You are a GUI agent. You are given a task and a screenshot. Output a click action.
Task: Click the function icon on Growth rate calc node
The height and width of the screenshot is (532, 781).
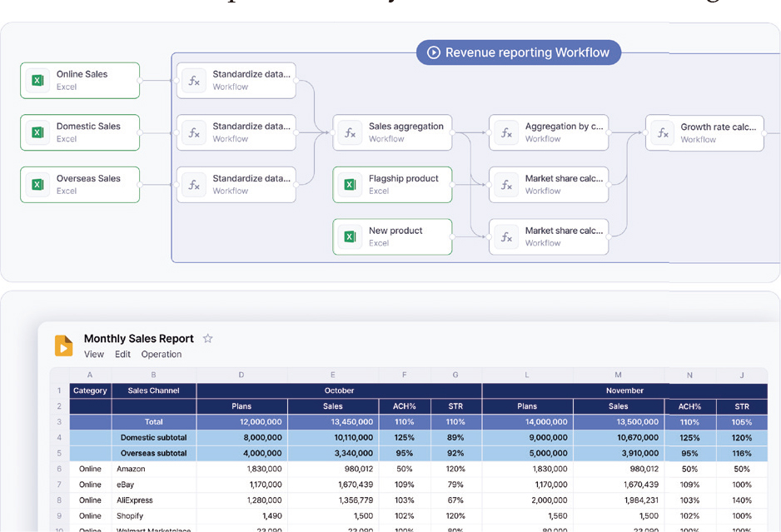pos(663,133)
